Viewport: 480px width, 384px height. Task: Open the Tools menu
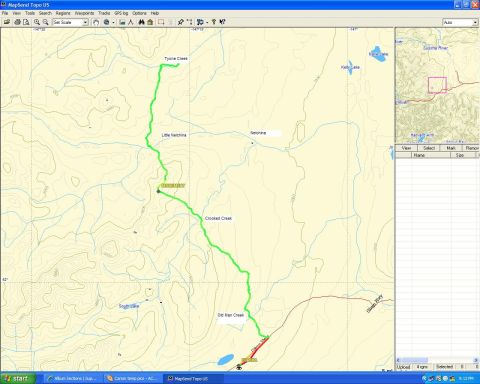tap(30, 13)
